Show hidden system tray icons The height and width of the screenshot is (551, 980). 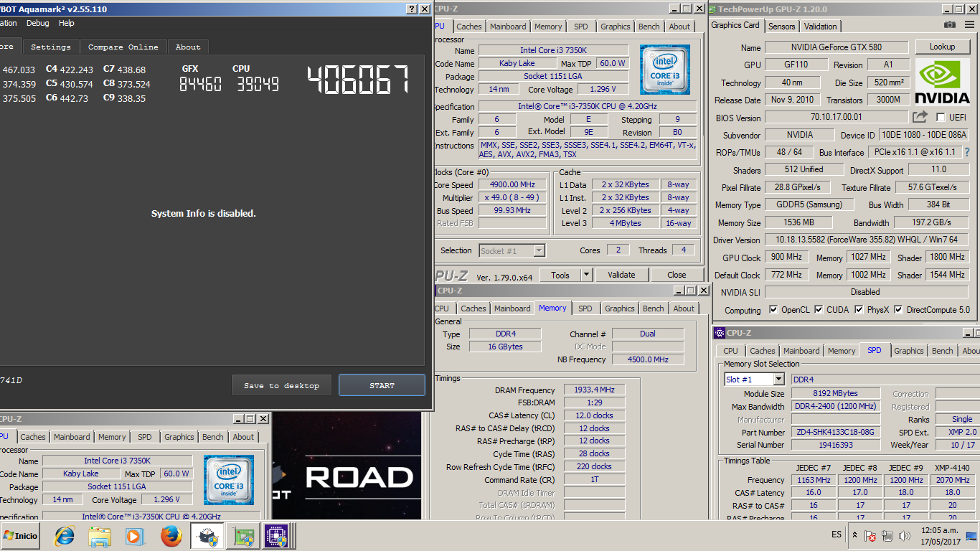[854, 535]
